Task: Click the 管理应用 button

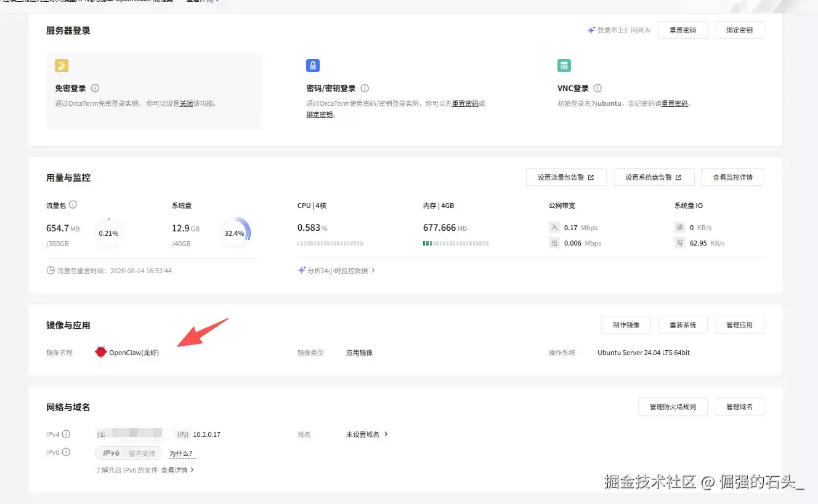Action: click(739, 325)
